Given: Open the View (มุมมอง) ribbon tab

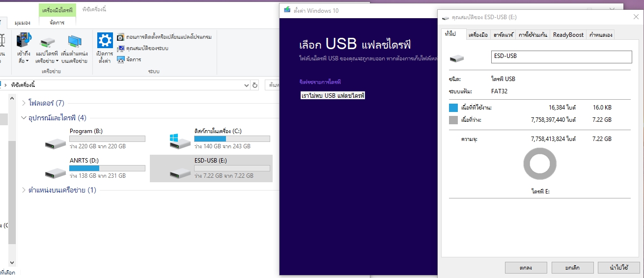Looking at the screenshot, I should click(x=23, y=23).
